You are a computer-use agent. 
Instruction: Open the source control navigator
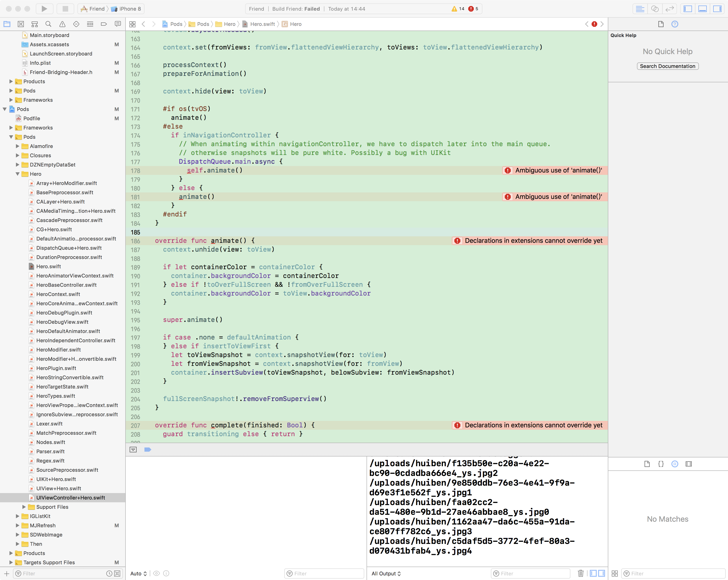click(21, 24)
